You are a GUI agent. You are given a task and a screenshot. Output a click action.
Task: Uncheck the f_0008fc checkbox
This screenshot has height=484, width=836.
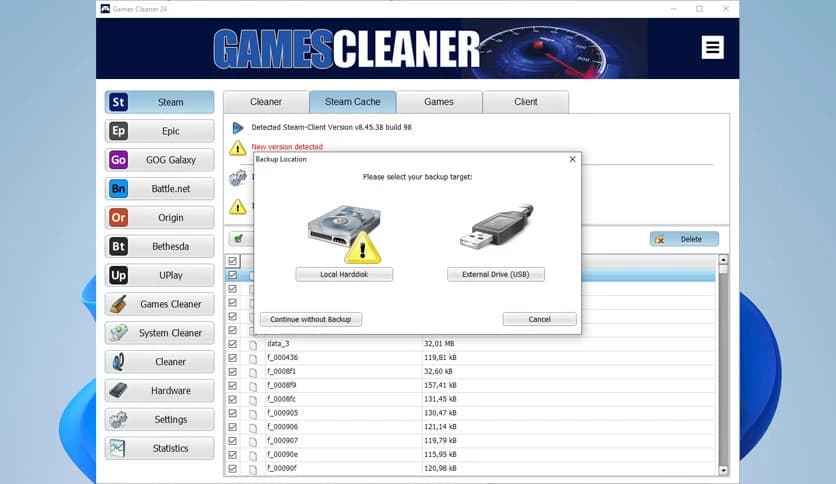pyautogui.click(x=232, y=399)
